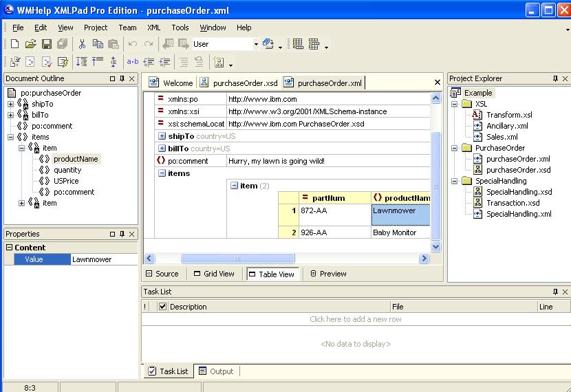Undo the last action
571x392 pixels.
tap(133, 44)
